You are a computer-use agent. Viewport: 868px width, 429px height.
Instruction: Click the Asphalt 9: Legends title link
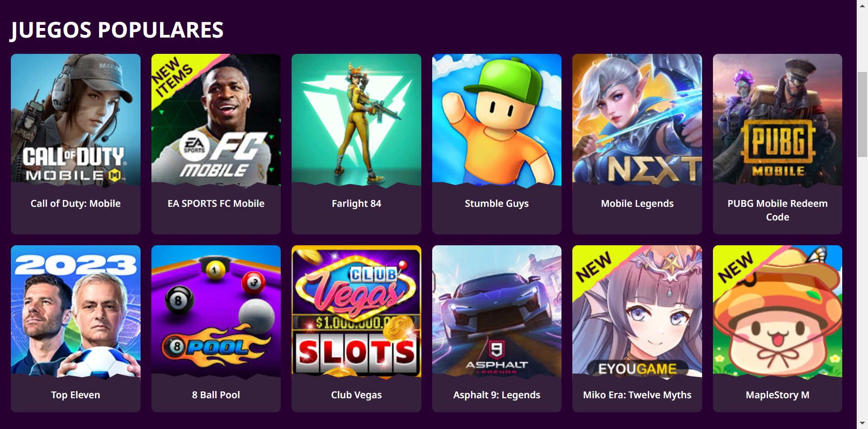pos(497,395)
